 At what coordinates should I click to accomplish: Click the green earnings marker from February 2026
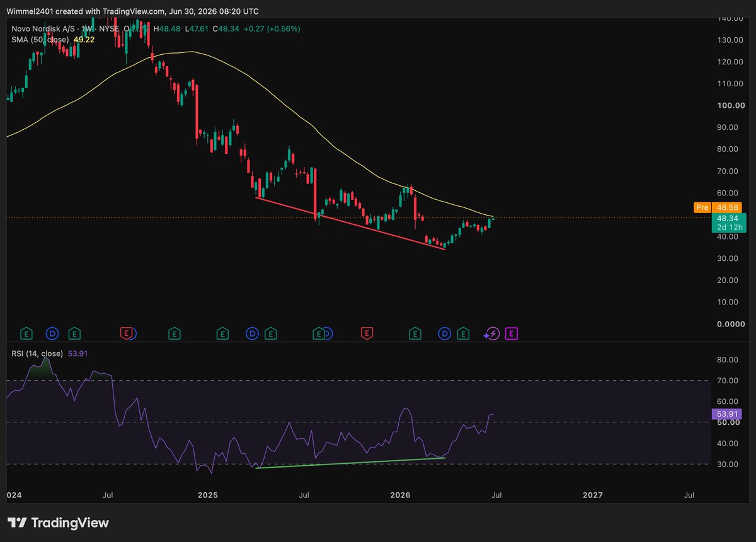pos(415,333)
